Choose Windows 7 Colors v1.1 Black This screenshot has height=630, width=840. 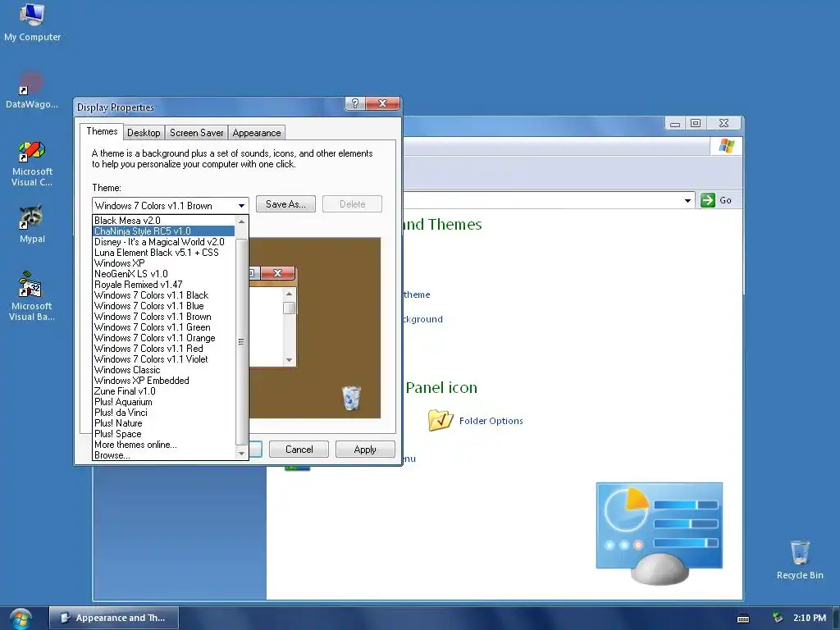click(163, 295)
